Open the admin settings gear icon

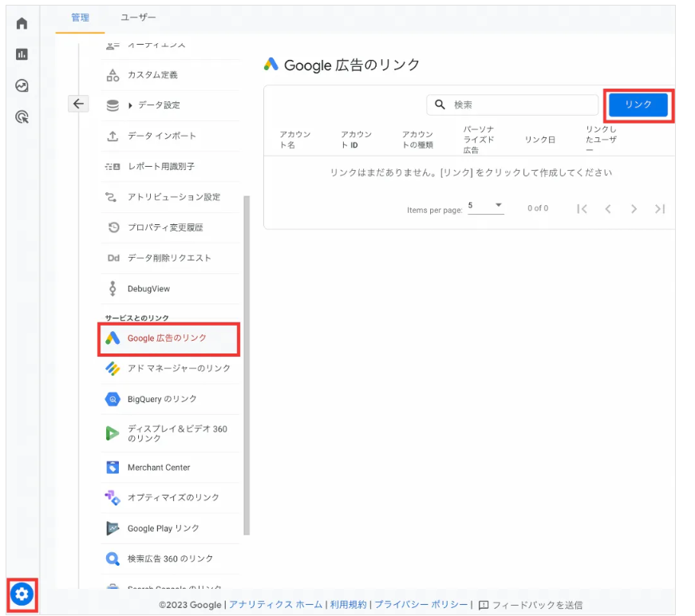tap(22, 594)
